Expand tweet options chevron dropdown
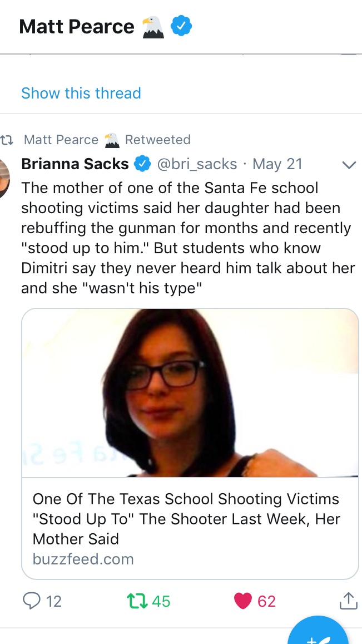The width and height of the screenshot is (362, 644). pyautogui.click(x=349, y=165)
